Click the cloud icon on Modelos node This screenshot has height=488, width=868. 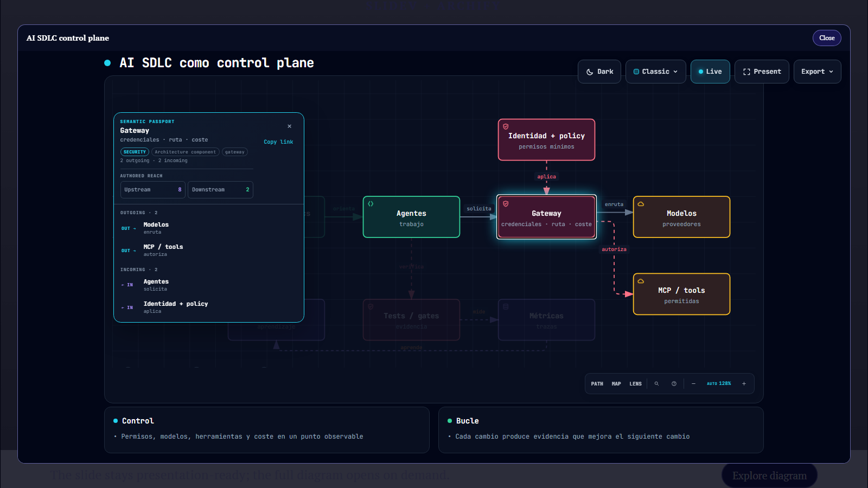point(641,204)
